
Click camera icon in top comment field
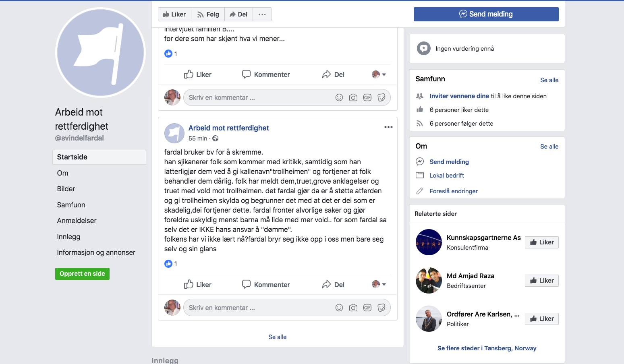(353, 97)
